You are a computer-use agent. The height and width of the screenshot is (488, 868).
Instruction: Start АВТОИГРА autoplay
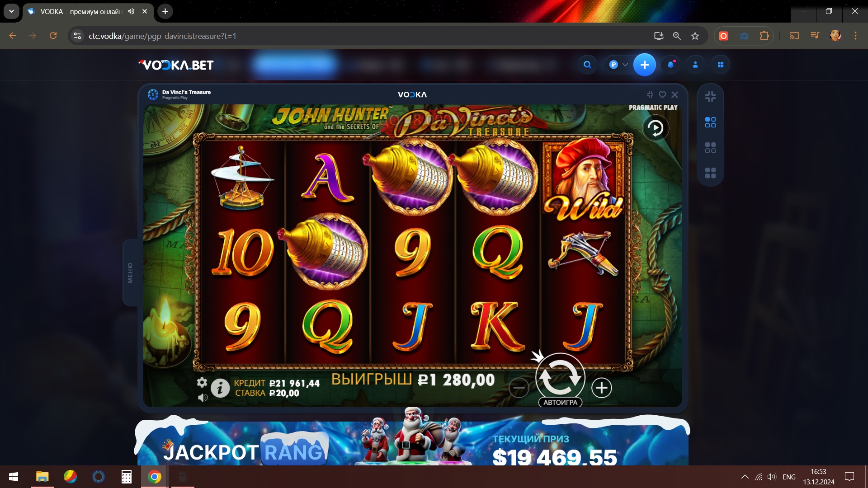click(560, 402)
